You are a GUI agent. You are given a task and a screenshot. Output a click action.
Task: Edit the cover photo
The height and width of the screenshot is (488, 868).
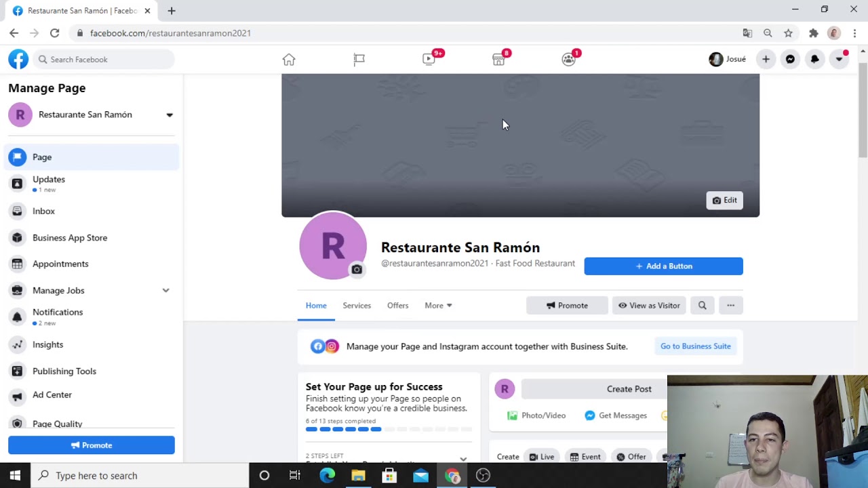[x=725, y=200]
